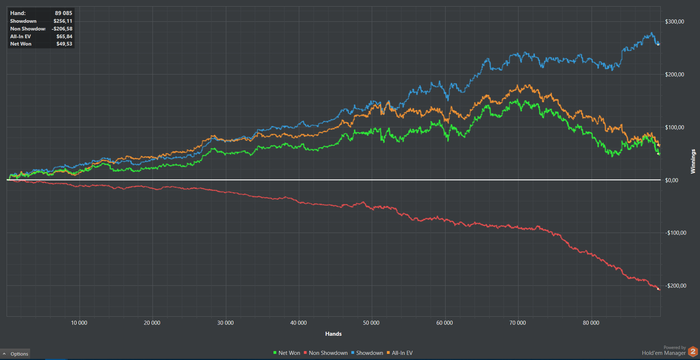Click the $300,00 axis label
The height and width of the screenshot is (360, 700).
pyautogui.click(x=675, y=21)
